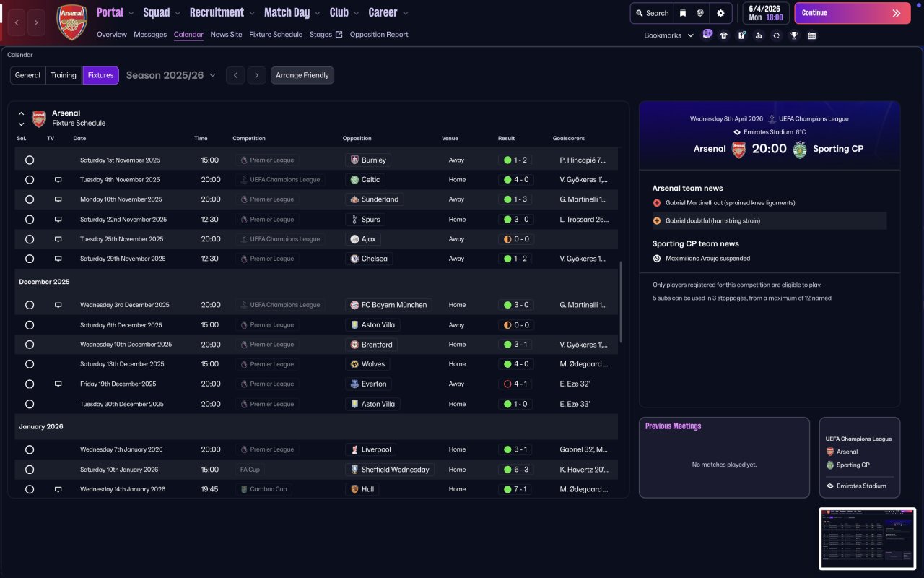The image size is (924, 578).
Task: Click the screen preview thumbnail in corner
Action: [867, 538]
